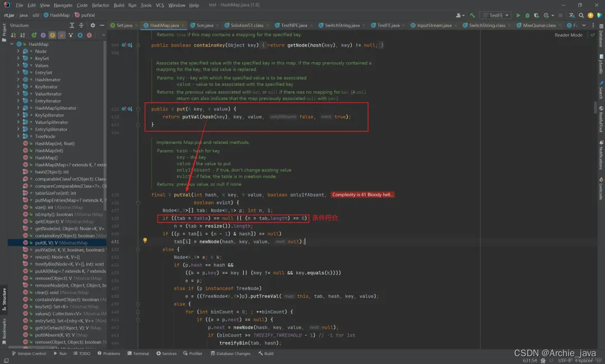Toggle Show Properties filter in Structure
This screenshot has height=364, width=605.
(43, 35)
